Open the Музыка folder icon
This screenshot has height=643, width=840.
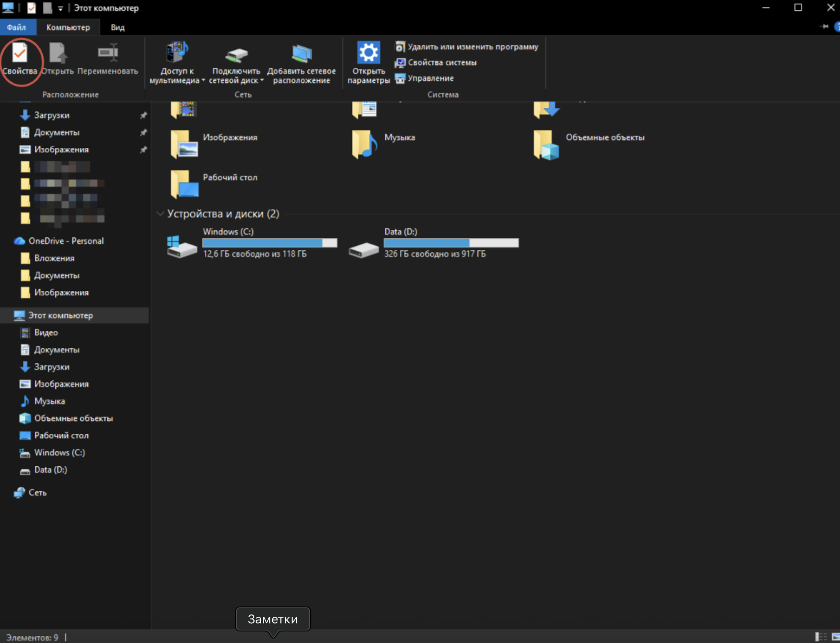tap(364, 144)
